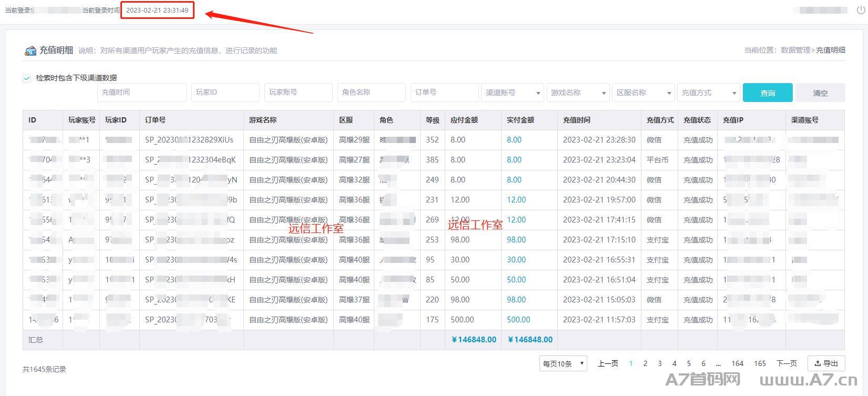Select current page 1
Image resolution: width=868 pixels, height=396 pixels.
coord(630,363)
